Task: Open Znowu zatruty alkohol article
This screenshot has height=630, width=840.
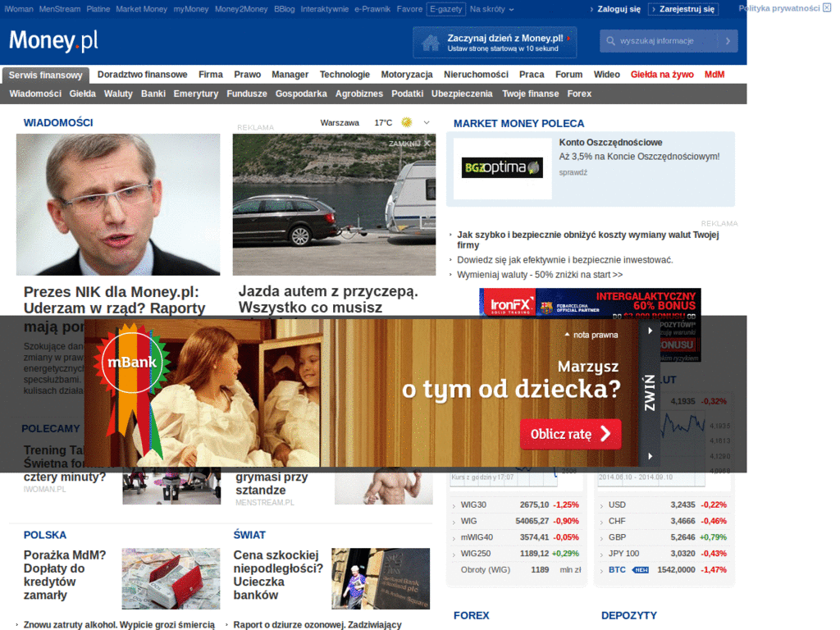Action: pyautogui.click(x=119, y=624)
